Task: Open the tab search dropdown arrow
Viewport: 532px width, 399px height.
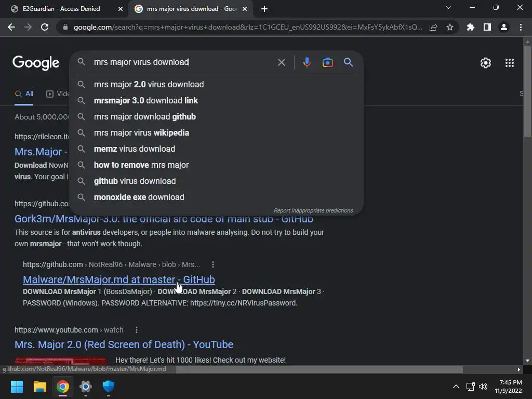Action: (448, 7)
